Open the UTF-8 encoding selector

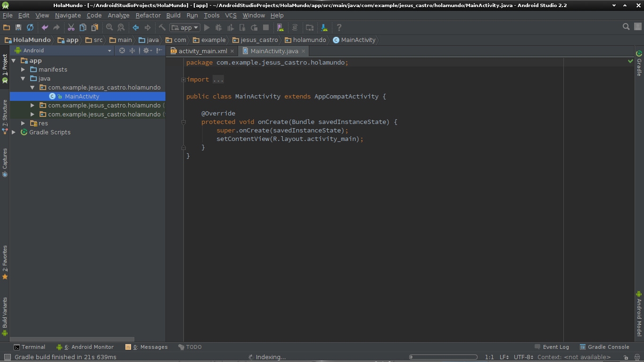[523, 357]
